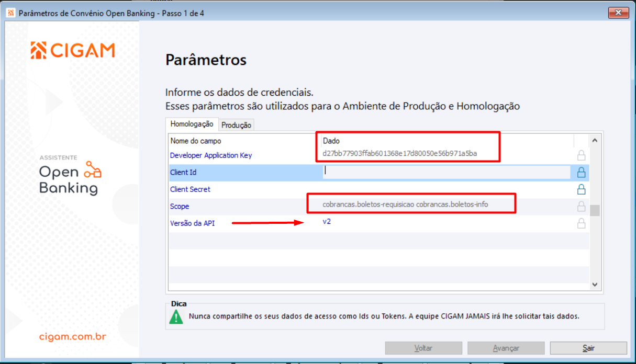
Task: Toggle lock icon for Versão da API
Action: pos(581,223)
